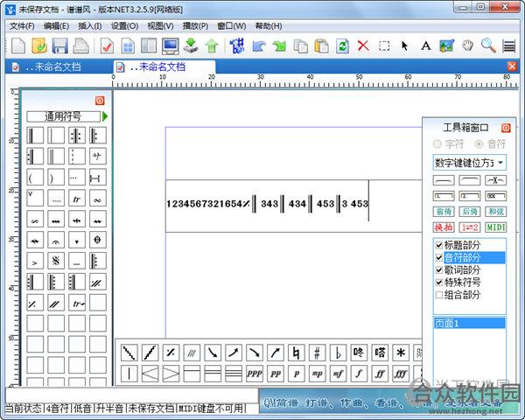The width and height of the screenshot is (525, 420).
Task: Close the document tab with orange X
Action: 512,66
